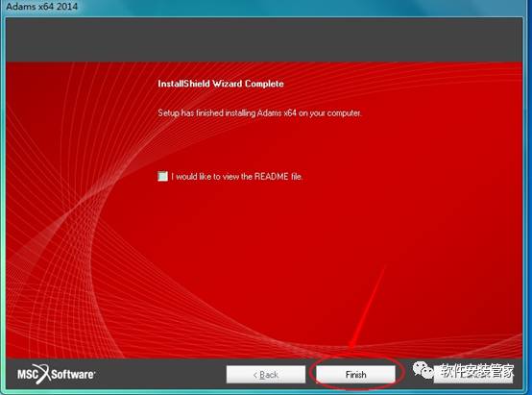Click the X swoosh in the MSC logo
Image resolution: width=532 pixels, height=395 pixels.
[x=42, y=374]
